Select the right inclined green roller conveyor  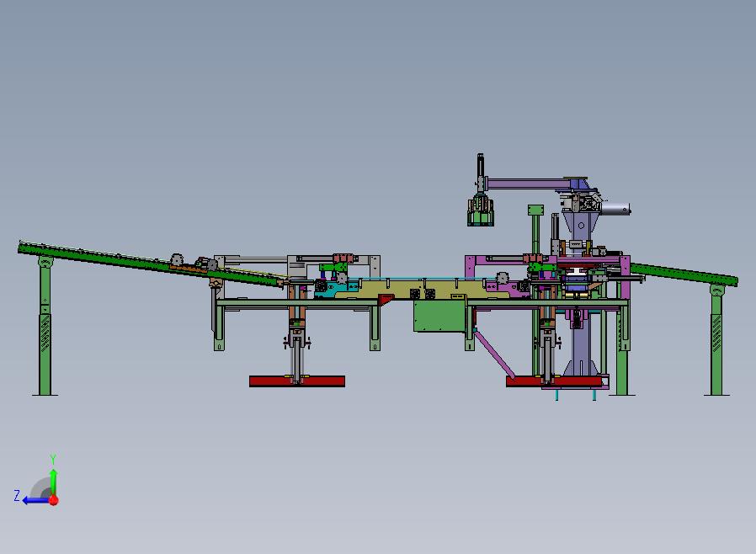coord(684,274)
